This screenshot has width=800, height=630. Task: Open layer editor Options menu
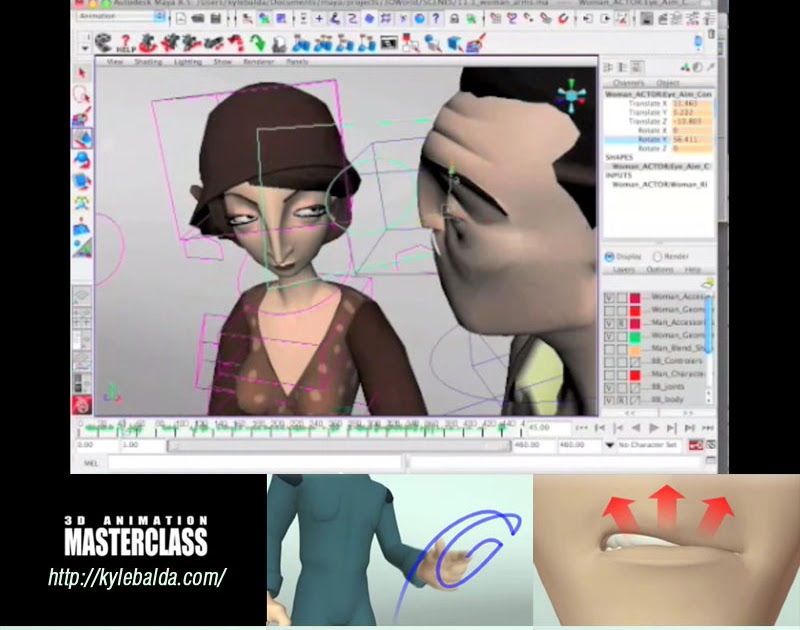(660, 269)
